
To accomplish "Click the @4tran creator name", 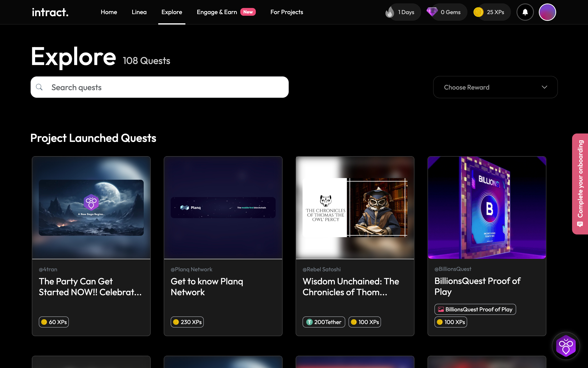I will [x=48, y=269].
